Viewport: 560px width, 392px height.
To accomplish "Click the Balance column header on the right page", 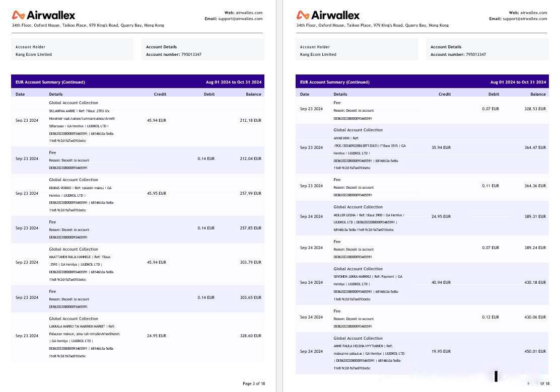I will pos(538,94).
